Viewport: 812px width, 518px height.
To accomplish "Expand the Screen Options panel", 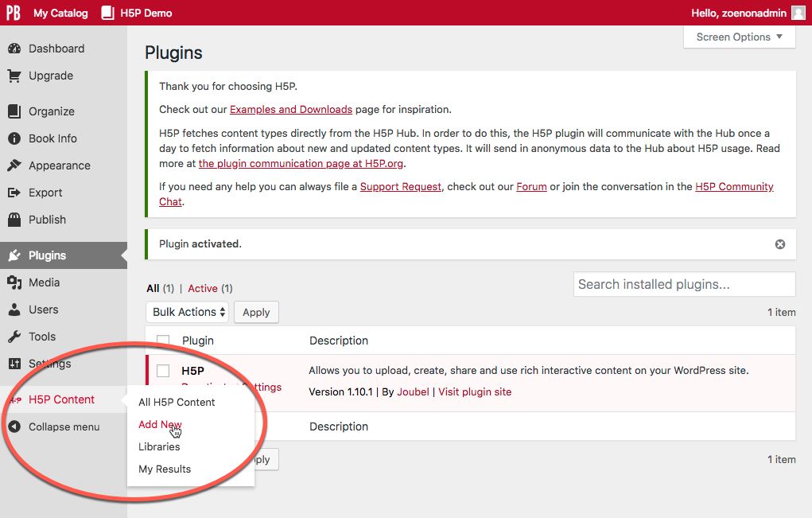I will [x=739, y=37].
